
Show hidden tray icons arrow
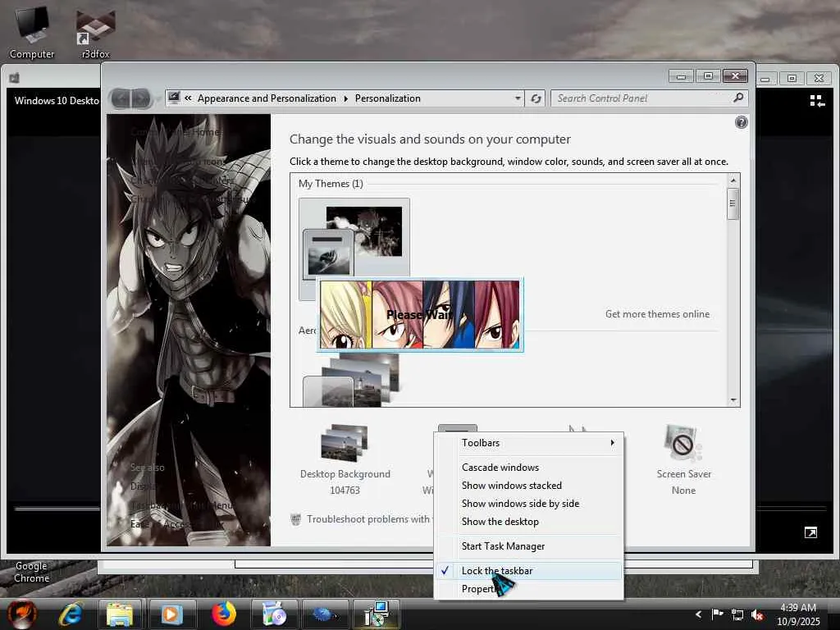pos(698,614)
